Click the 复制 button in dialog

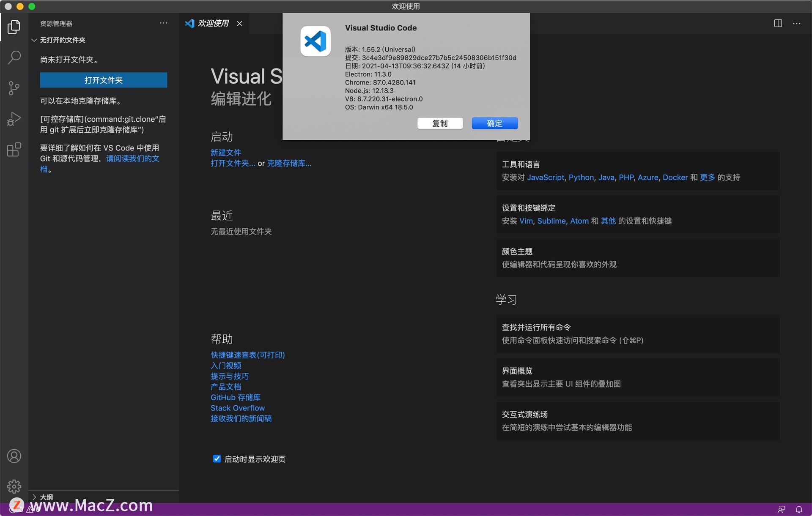pyautogui.click(x=440, y=123)
